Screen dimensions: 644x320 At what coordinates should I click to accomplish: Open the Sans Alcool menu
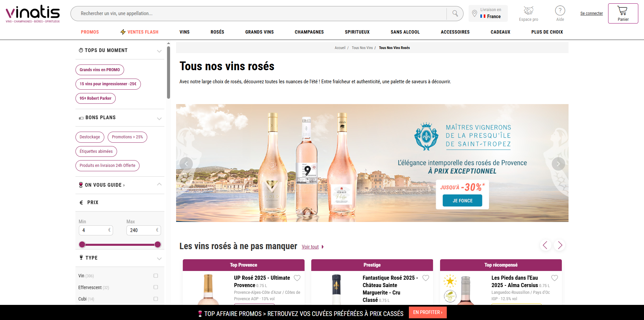[x=405, y=32]
